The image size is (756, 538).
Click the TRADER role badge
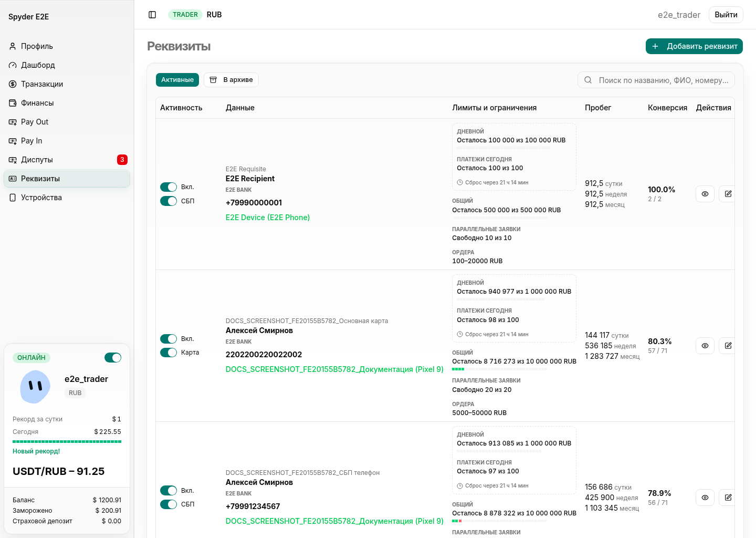[x=185, y=15]
